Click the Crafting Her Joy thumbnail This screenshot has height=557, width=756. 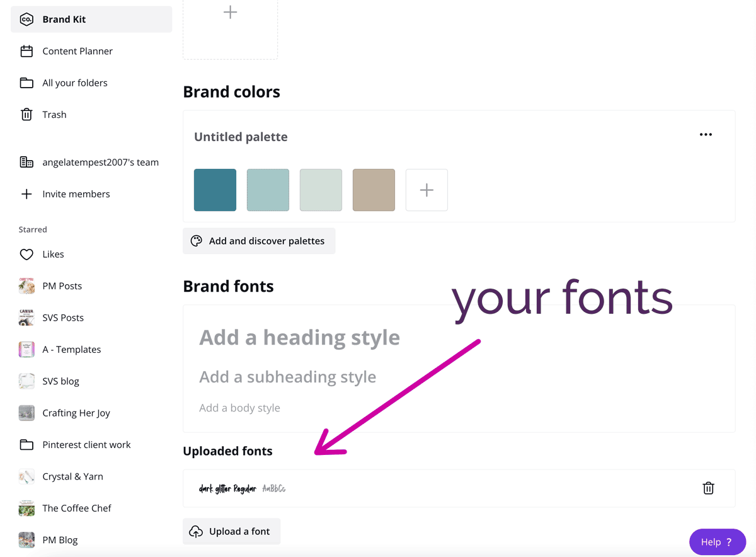coord(26,413)
